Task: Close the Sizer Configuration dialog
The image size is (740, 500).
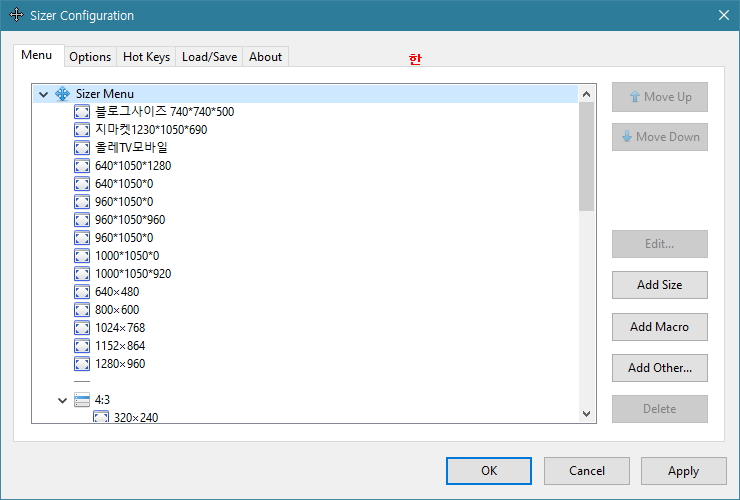Action: (723, 15)
